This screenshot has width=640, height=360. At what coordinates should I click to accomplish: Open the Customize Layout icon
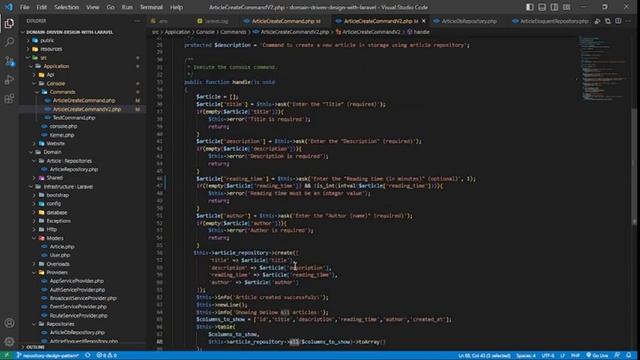click(x=567, y=7)
